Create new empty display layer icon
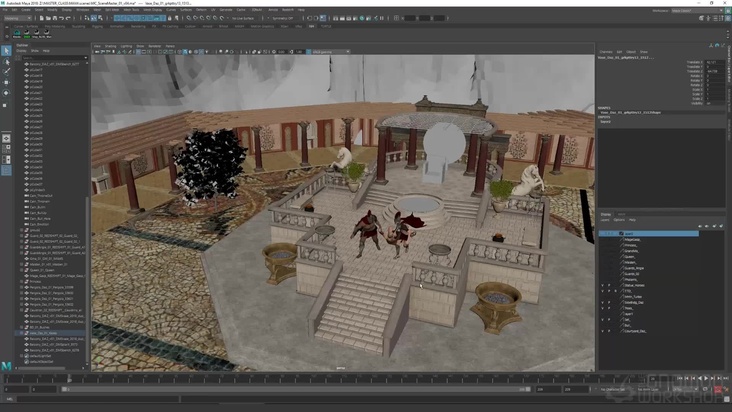 [x=714, y=226]
